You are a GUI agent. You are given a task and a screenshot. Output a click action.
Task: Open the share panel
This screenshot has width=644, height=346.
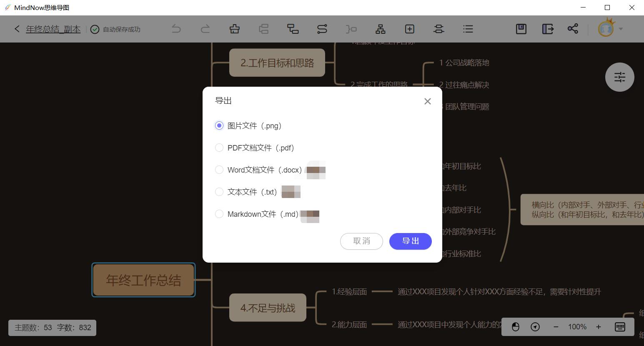[x=573, y=29]
